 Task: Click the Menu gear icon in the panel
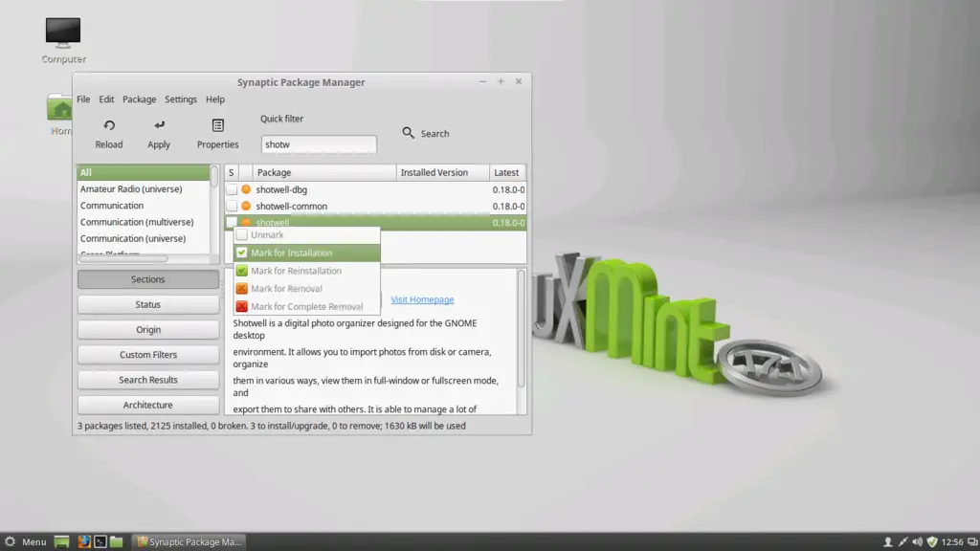point(10,541)
